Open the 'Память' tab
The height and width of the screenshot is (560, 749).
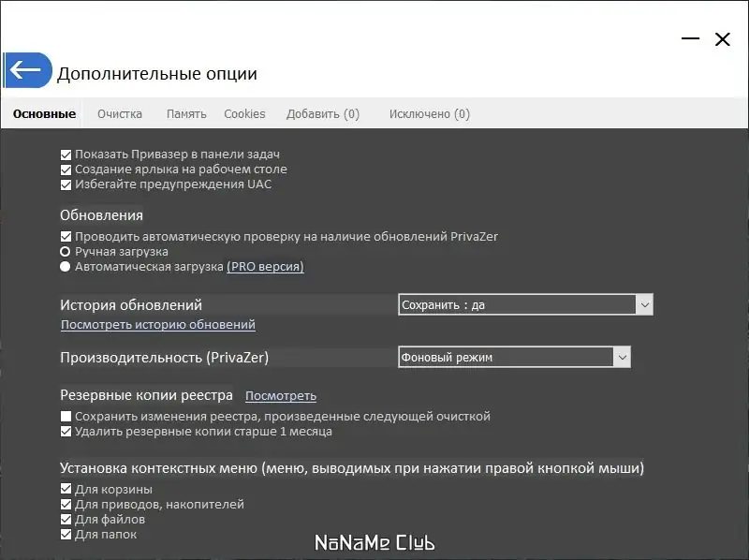click(186, 114)
